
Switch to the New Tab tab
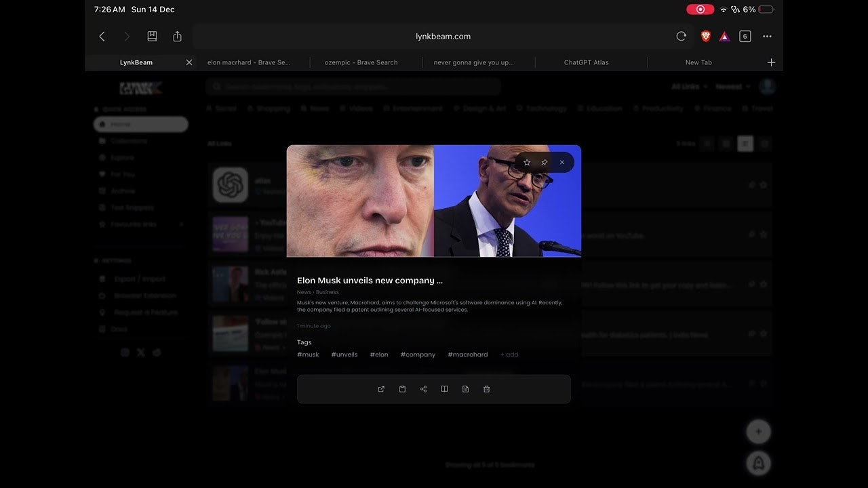(x=698, y=62)
